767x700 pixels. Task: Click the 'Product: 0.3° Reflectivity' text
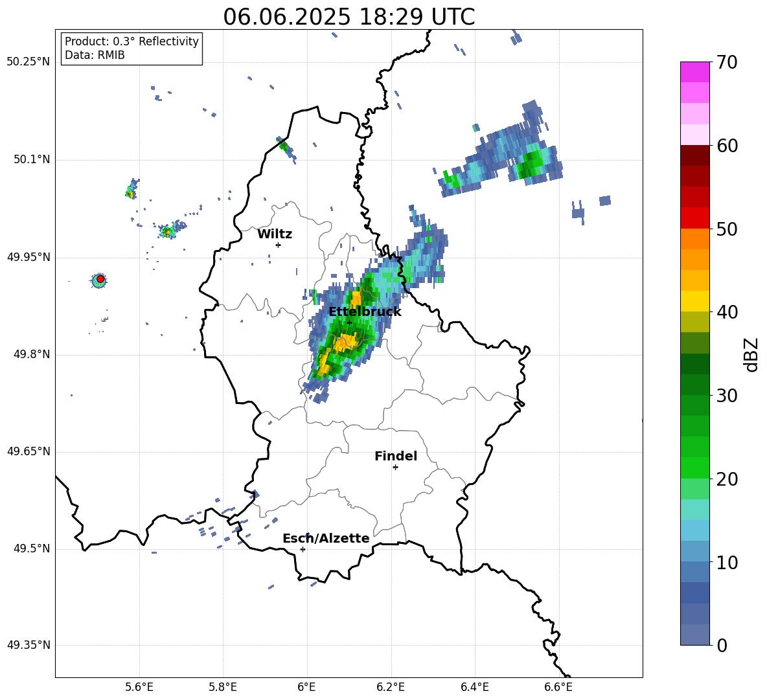click(132, 41)
